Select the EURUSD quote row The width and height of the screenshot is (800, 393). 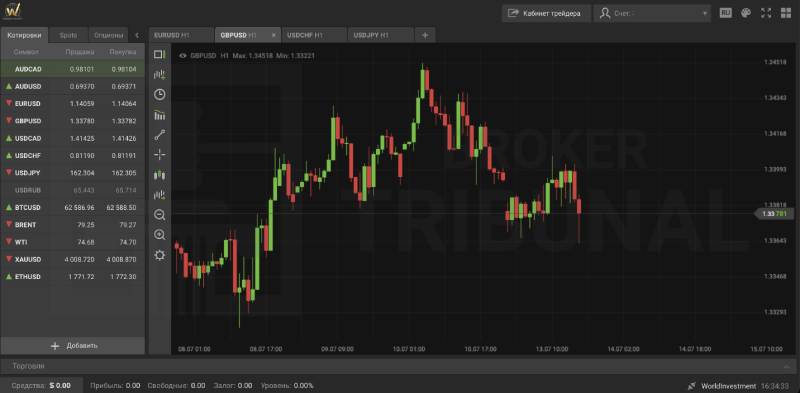pos(73,104)
